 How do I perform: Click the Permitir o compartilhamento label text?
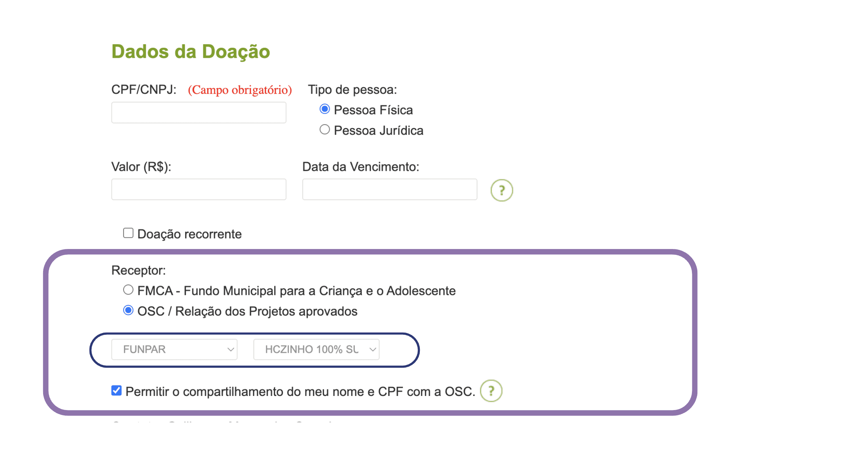300,392
